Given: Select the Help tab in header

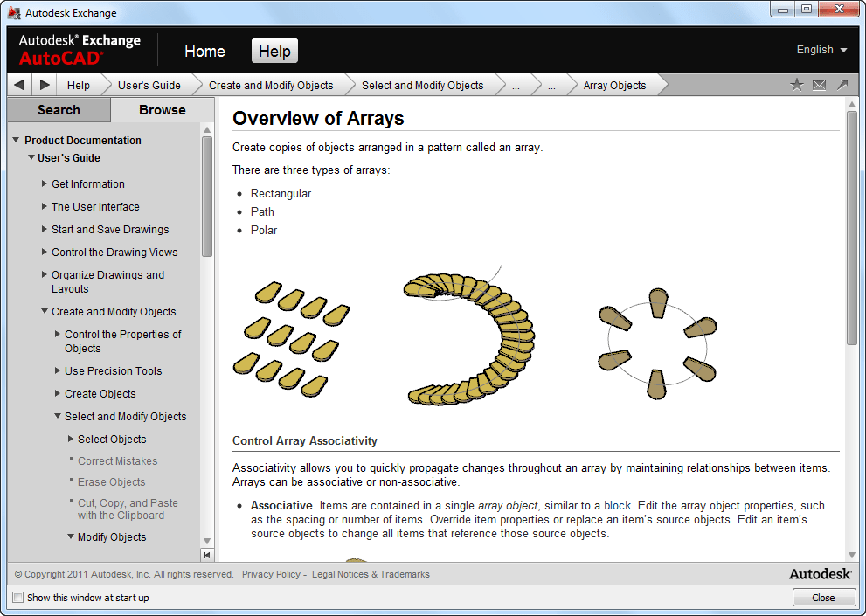Looking at the screenshot, I should tap(274, 52).
